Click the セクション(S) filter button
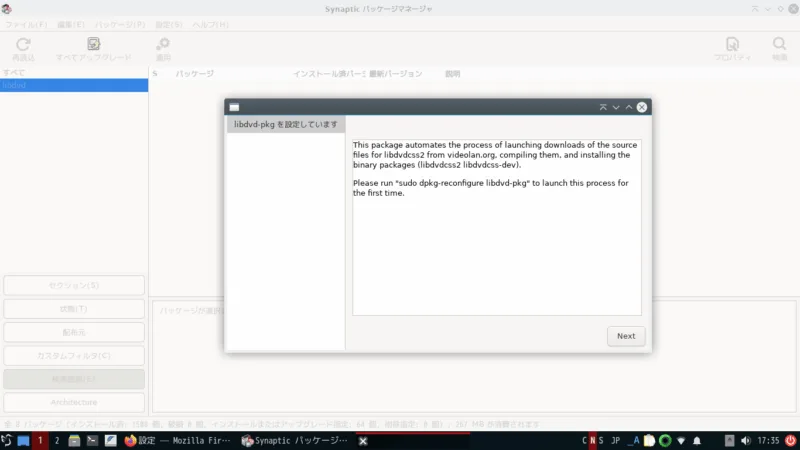 [74, 286]
